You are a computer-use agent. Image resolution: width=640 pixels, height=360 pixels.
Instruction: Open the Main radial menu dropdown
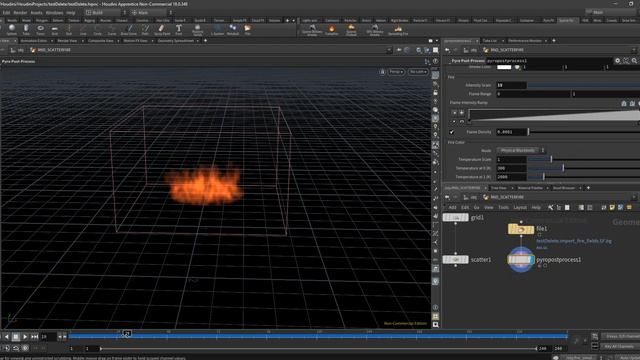point(151,13)
